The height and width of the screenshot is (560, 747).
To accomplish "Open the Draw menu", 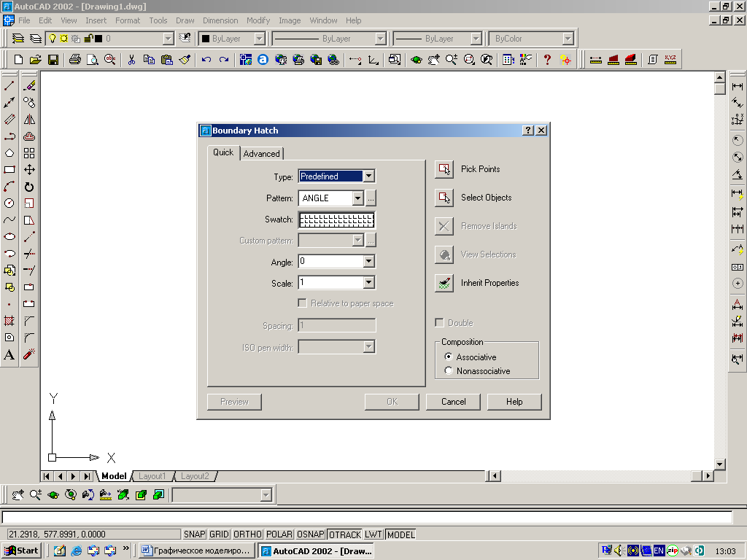I will click(x=185, y=20).
